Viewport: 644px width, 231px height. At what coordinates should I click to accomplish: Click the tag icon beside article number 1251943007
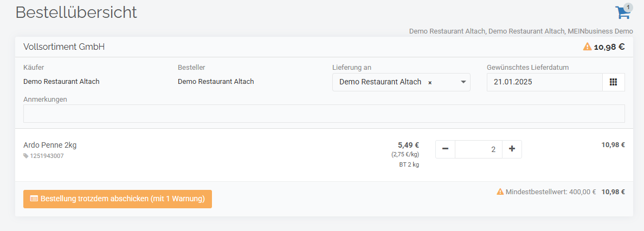pos(26,156)
